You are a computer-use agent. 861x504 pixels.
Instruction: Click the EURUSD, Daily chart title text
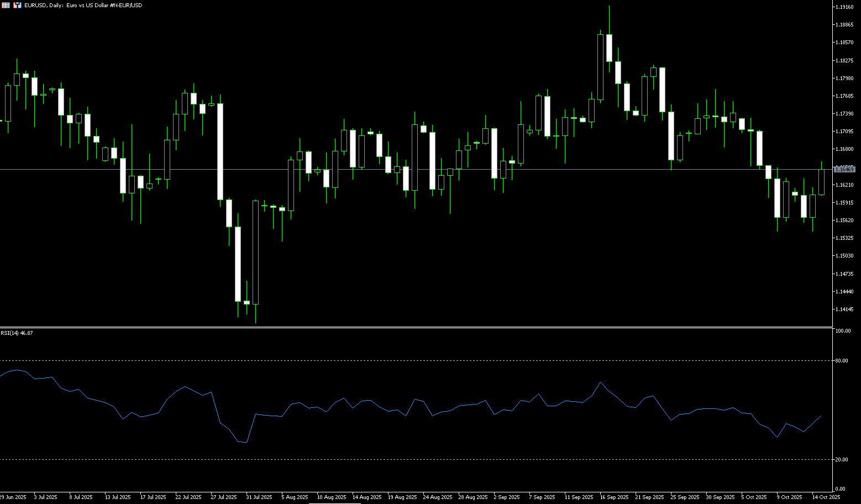pyautogui.click(x=83, y=5)
